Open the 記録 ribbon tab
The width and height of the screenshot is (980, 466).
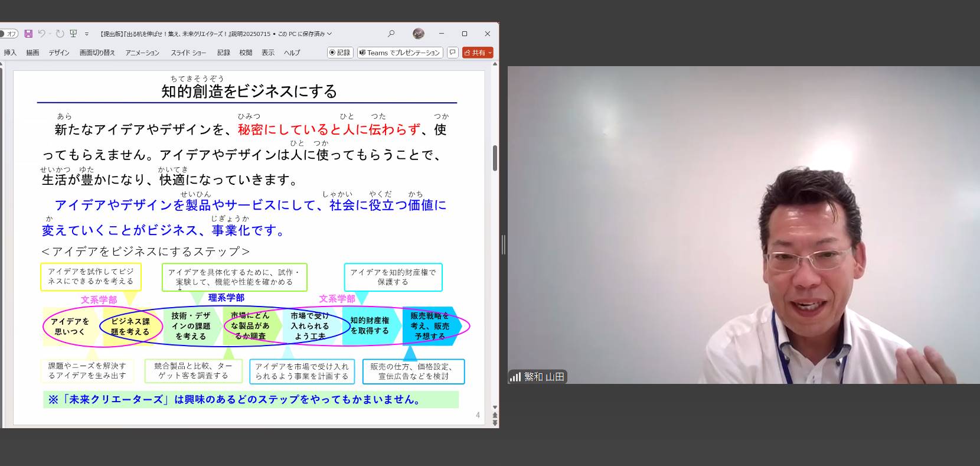tap(224, 53)
